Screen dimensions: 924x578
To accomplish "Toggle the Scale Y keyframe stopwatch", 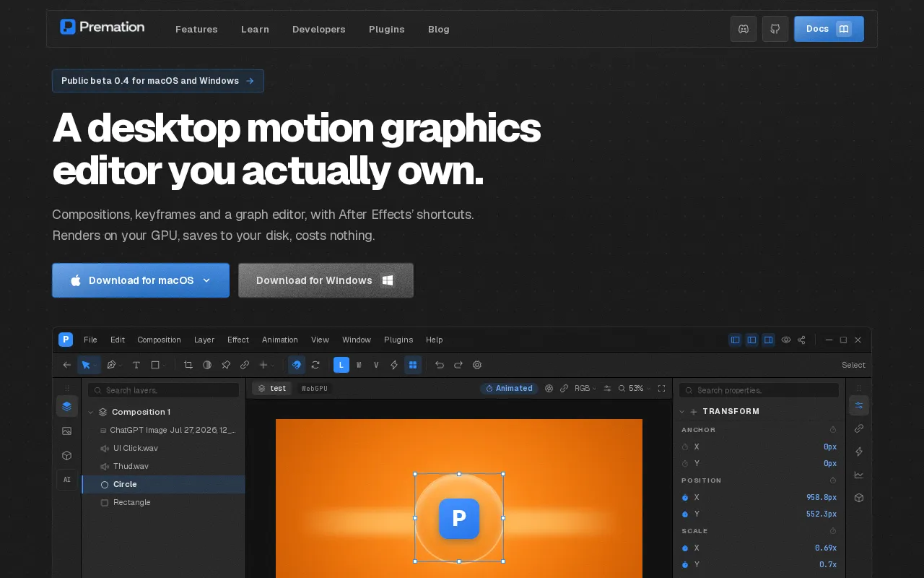I will [685, 564].
